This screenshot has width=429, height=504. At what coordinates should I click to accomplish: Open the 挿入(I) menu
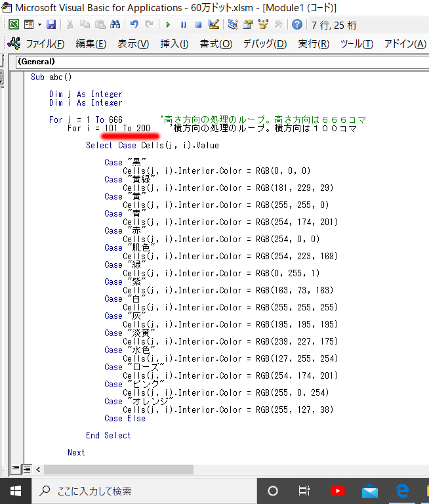174,44
